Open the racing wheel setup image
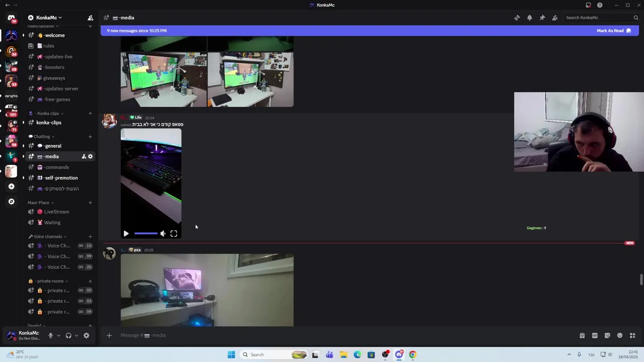 tap(207, 290)
